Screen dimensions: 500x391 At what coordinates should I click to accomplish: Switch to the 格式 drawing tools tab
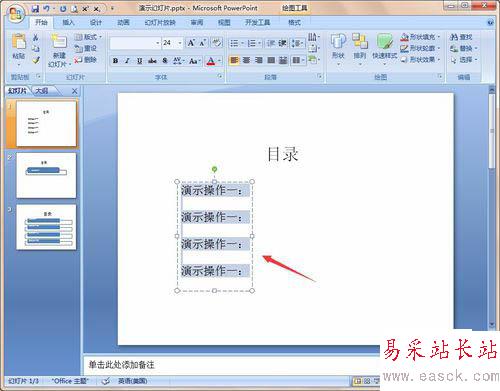click(x=294, y=22)
